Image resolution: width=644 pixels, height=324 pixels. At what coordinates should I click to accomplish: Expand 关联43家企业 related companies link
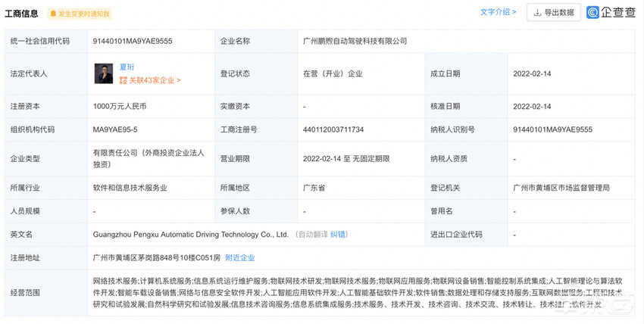point(155,80)
